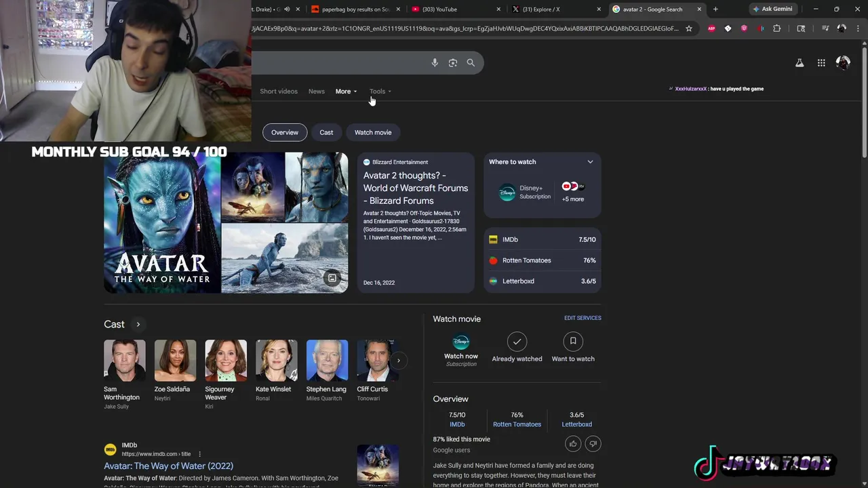Open the Tools dropdown
The width and height of the screenshot is (868, 488).
click(x=380, y=91)
